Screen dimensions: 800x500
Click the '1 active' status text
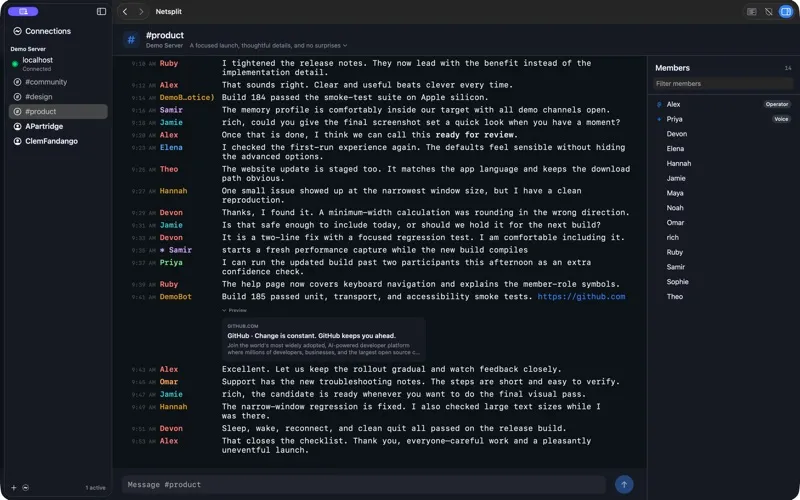[95, 488]
